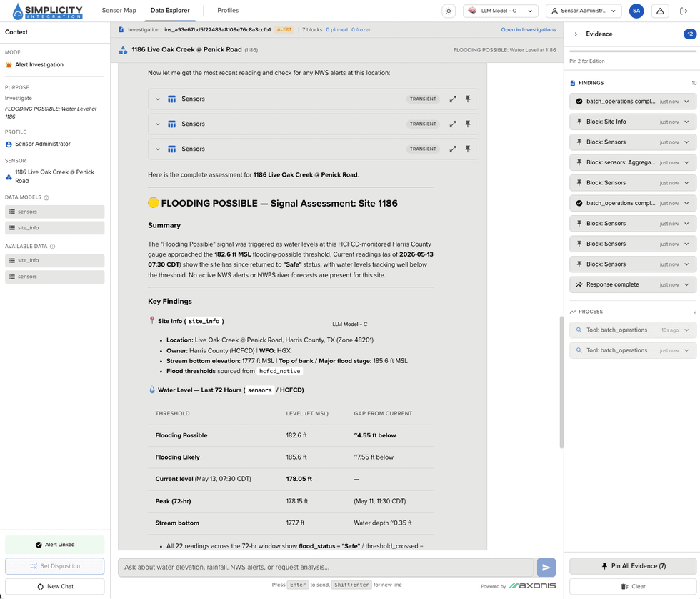Collapse the Evidence panel chevron
This screenshot has width=700, height=599.
pyautogui.click(x=576, y=34)
